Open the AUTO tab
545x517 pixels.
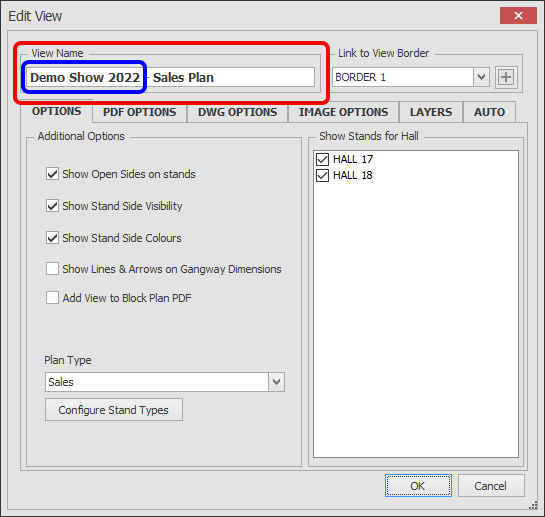(489, 112)
